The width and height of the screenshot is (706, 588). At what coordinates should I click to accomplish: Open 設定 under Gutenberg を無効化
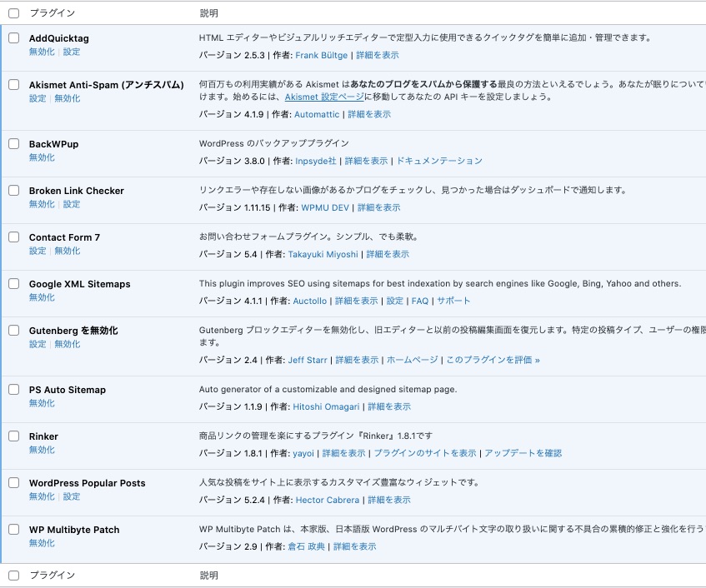[38, 344]
